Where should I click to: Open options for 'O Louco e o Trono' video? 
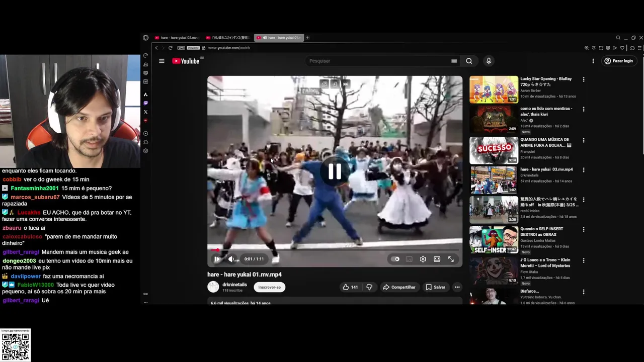point(584,260)
